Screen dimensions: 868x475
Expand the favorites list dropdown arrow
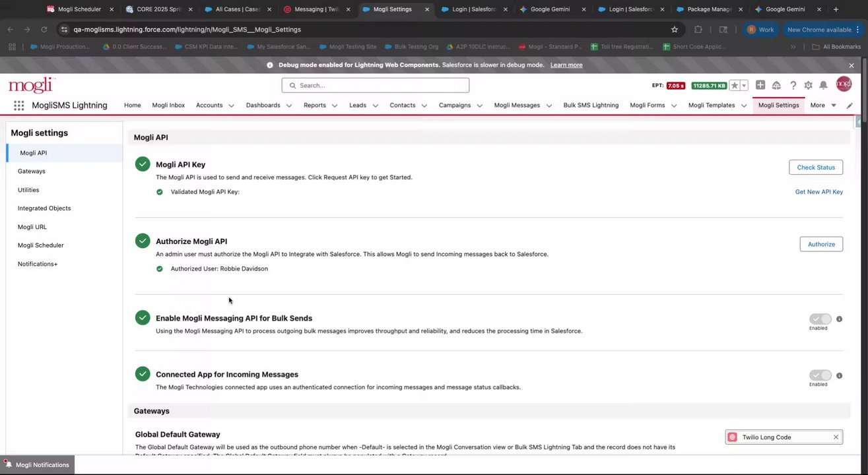pos(744,86)
